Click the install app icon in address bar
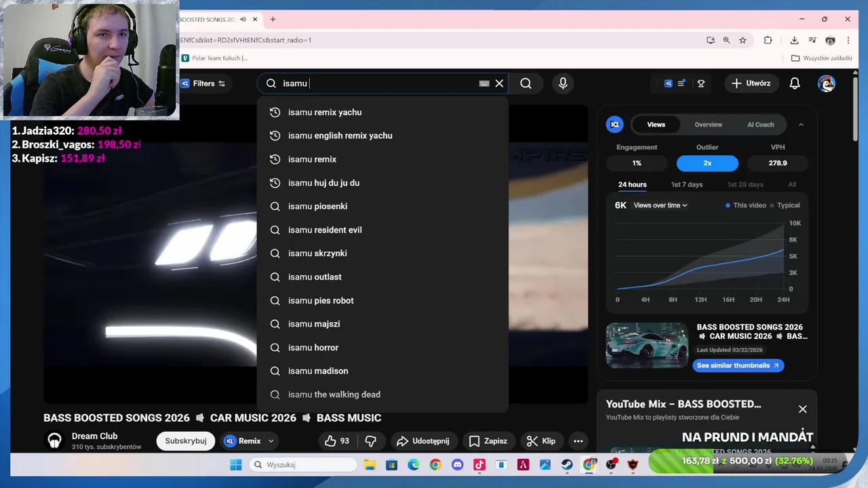This screenshot has height=488, width=868. [x=710, y=40]
